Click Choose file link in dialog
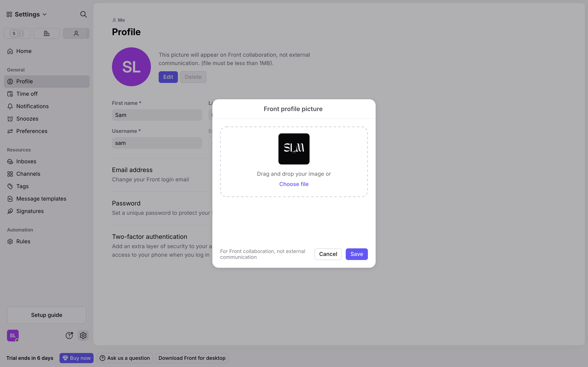 tap(294, 184)
